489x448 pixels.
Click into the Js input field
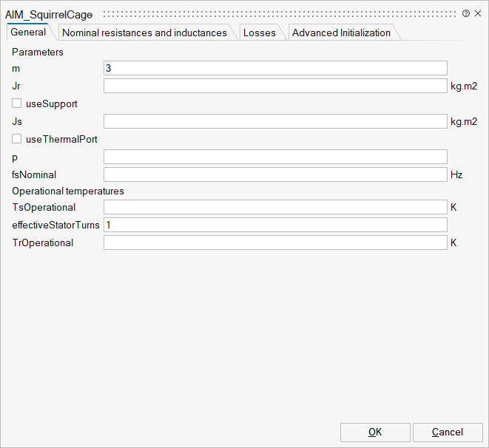(275, 121)
